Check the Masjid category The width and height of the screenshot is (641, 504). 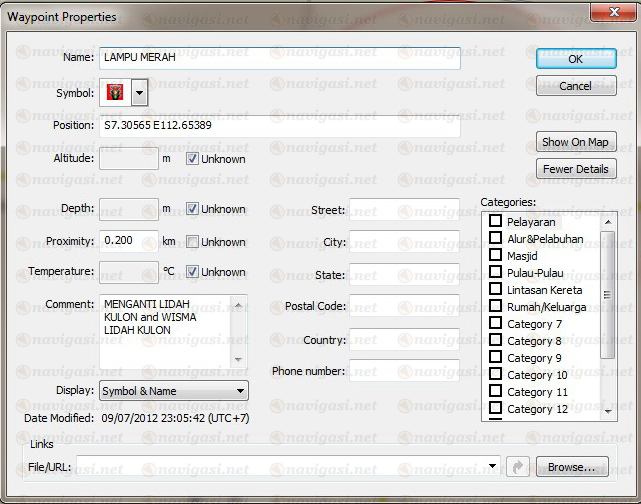[x=495, y=255]
